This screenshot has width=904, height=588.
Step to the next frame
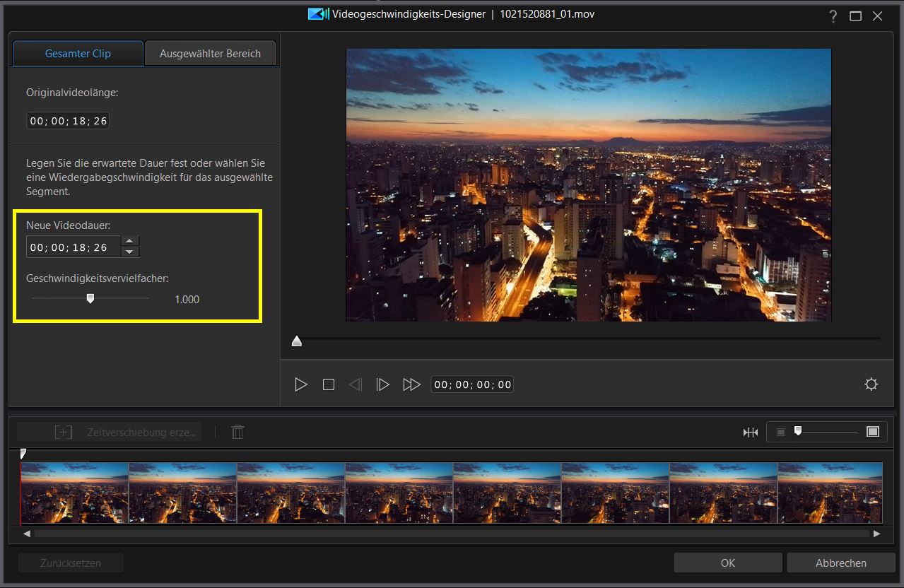pos(382,384)
